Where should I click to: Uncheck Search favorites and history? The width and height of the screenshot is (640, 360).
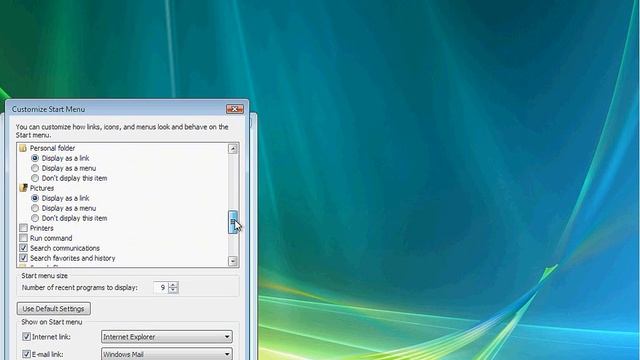click(24, 258)
